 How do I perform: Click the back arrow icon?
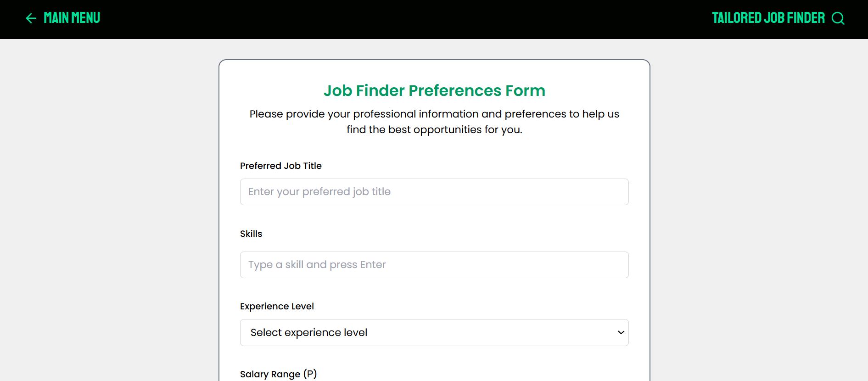31,18
